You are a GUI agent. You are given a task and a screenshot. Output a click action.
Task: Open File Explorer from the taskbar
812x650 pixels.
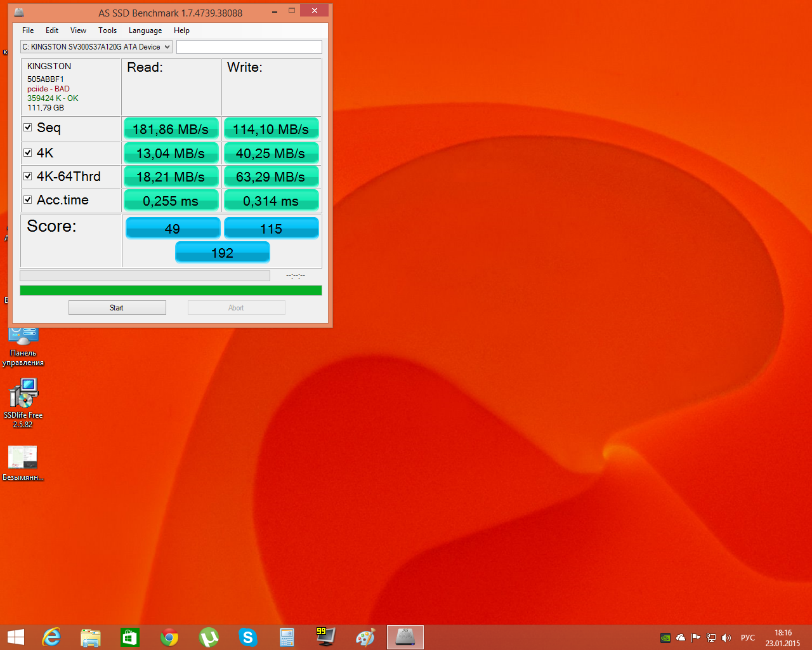(x=91, y=637)
